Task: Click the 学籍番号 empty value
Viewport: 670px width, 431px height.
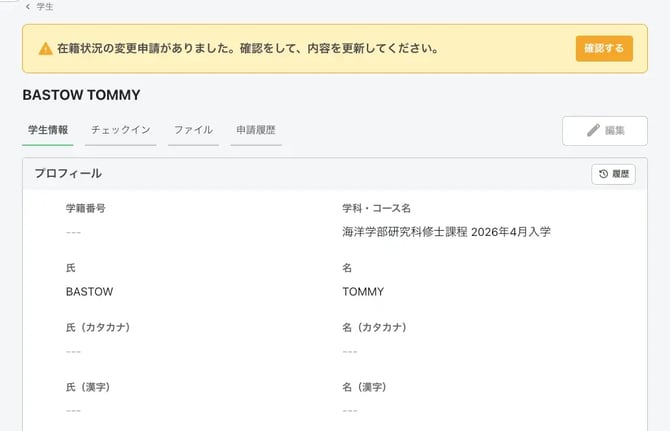Action: 73,232
